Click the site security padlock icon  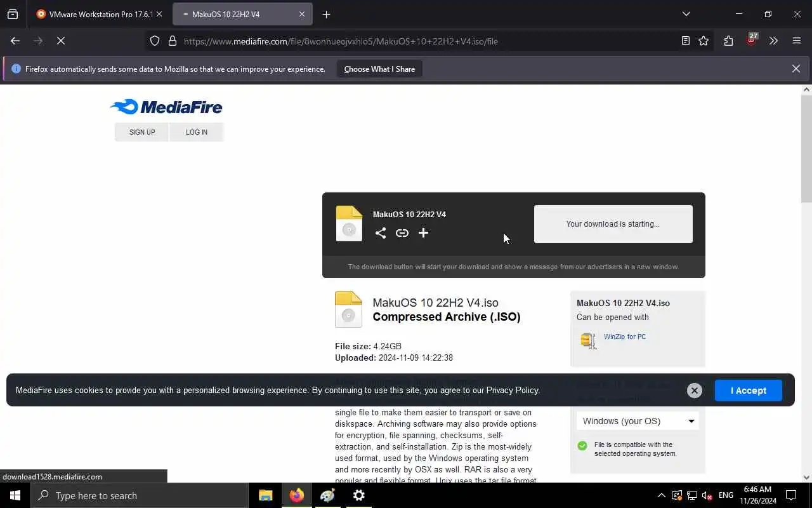point(172,41)
